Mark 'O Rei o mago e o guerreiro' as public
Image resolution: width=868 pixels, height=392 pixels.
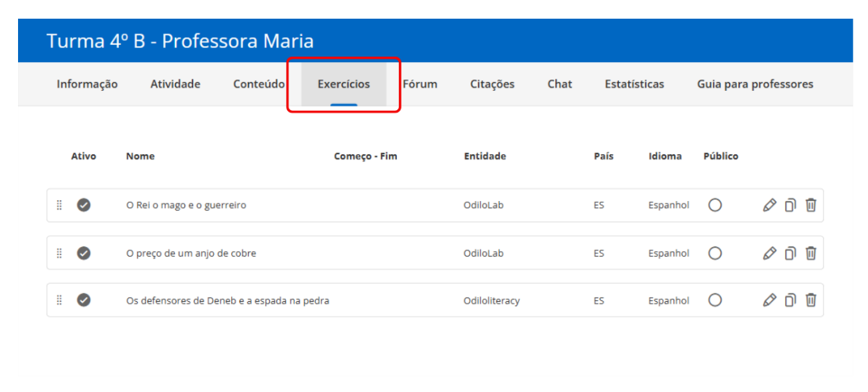[715, 205]
